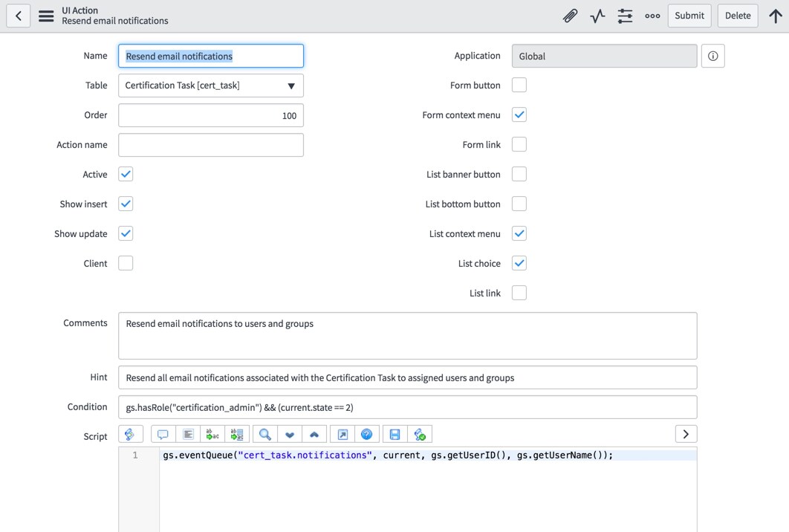Uncheck the List context menu box
The height and width of the screenshot is (532, 789).
click(x=519, y=233)
